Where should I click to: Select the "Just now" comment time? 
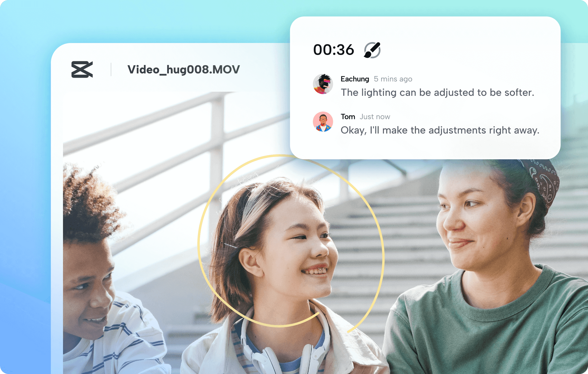375,117
